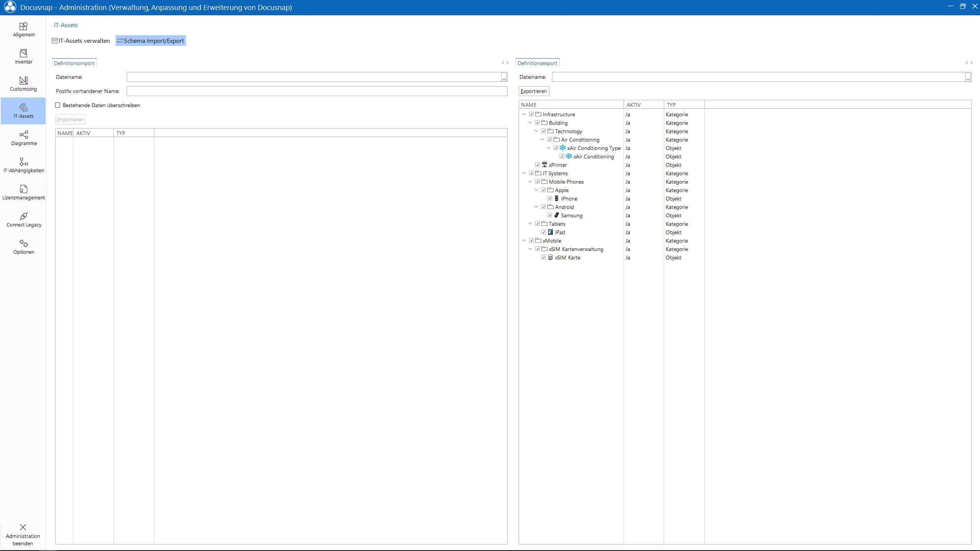The height and width of the screenshot is (551, 980).
Task: Uncheck the xSIM Karte checkbox
Action: pyautogui.click(x=544, y=257)
